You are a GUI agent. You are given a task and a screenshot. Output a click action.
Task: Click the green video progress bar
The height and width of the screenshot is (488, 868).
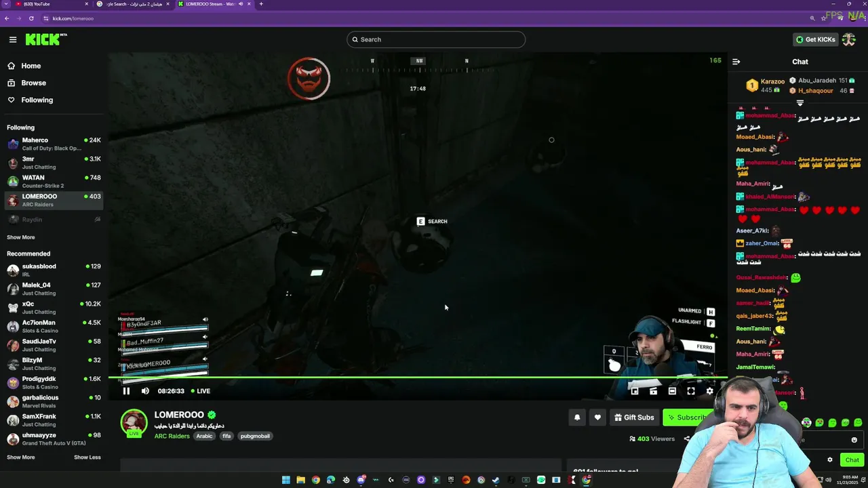tap(417, 377)
